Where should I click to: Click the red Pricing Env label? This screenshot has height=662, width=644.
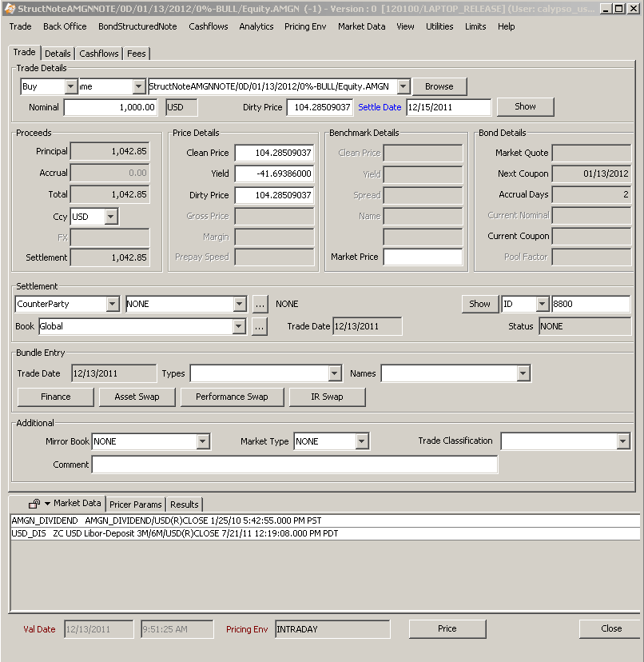point(247,629)
